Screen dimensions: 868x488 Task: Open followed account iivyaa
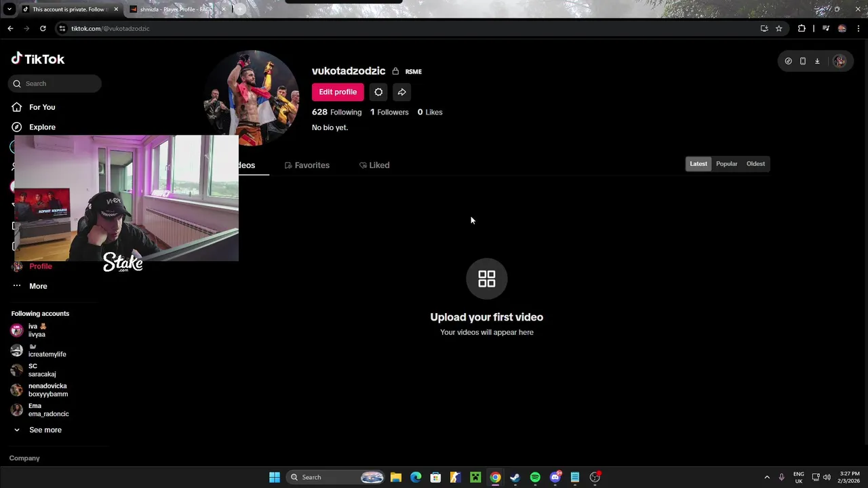pyautogui.click(x=38, y=330)
